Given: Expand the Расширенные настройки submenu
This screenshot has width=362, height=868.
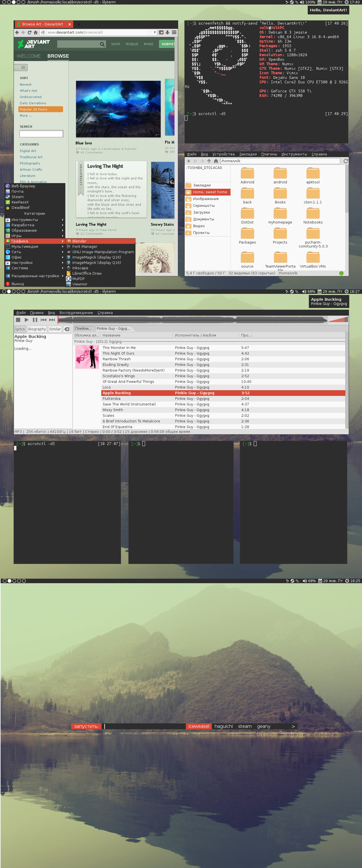Looking at the screenshot, I should [x=35, y=276].
